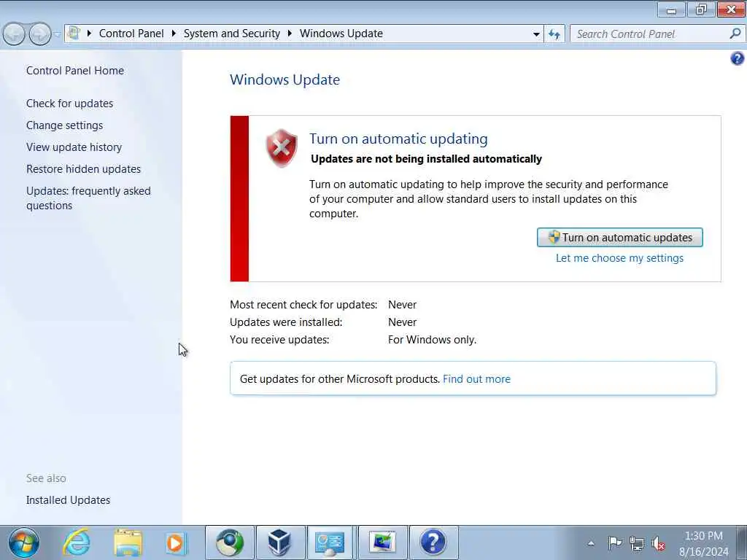The image size is (747, 560).
Task: Switch to Help question mark taskbar window
Action: coord(433,542)
